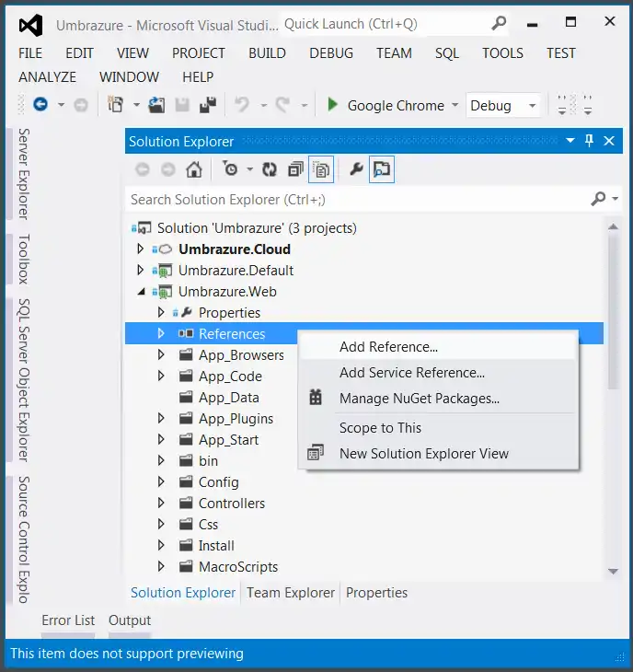Choose Add Reference... from context menu
The width and height of the screenshot is (633, 672).
[x=438, y=347]
